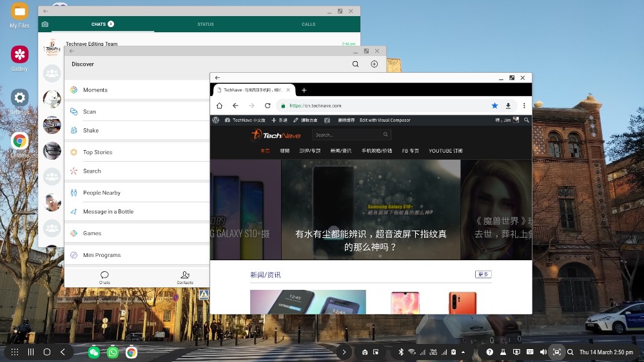Open Scan in WeChat Discover
The width and height of the screenshot is (644, 362).
[137, 111]
